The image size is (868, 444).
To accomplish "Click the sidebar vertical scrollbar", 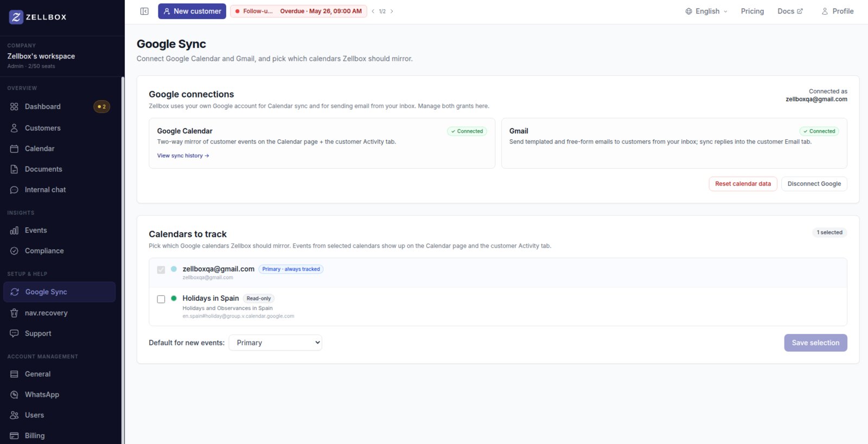I will click(123, 260).
